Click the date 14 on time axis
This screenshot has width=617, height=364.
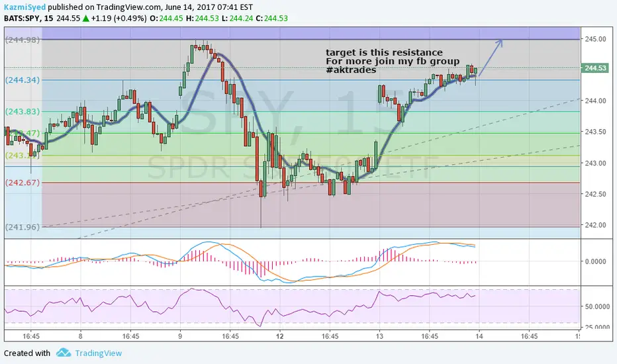pyautogui.click(x=479, y=336)
